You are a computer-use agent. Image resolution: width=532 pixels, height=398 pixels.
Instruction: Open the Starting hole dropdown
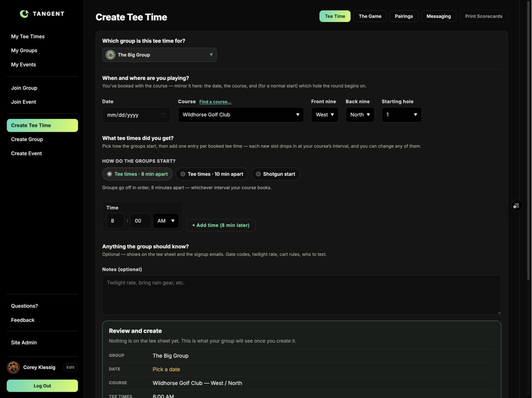coord(402,115)
